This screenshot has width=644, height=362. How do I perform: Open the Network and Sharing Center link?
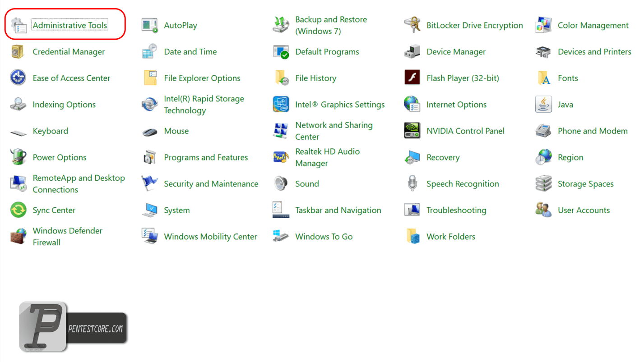(334, 131)
